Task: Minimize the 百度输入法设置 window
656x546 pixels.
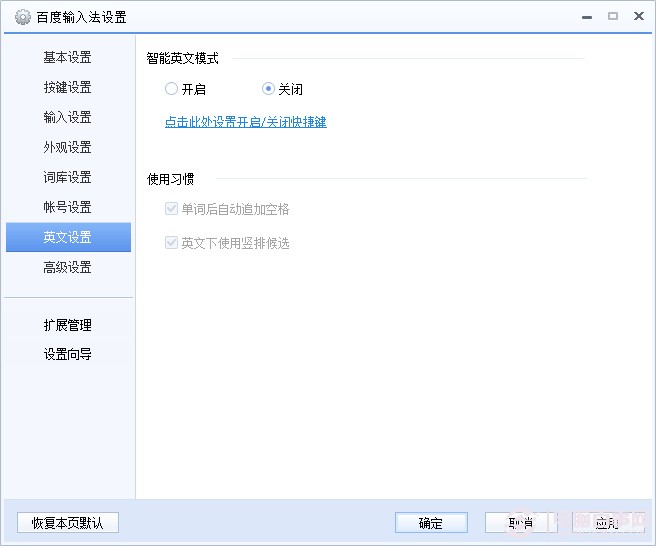Action: click(587, 17)
